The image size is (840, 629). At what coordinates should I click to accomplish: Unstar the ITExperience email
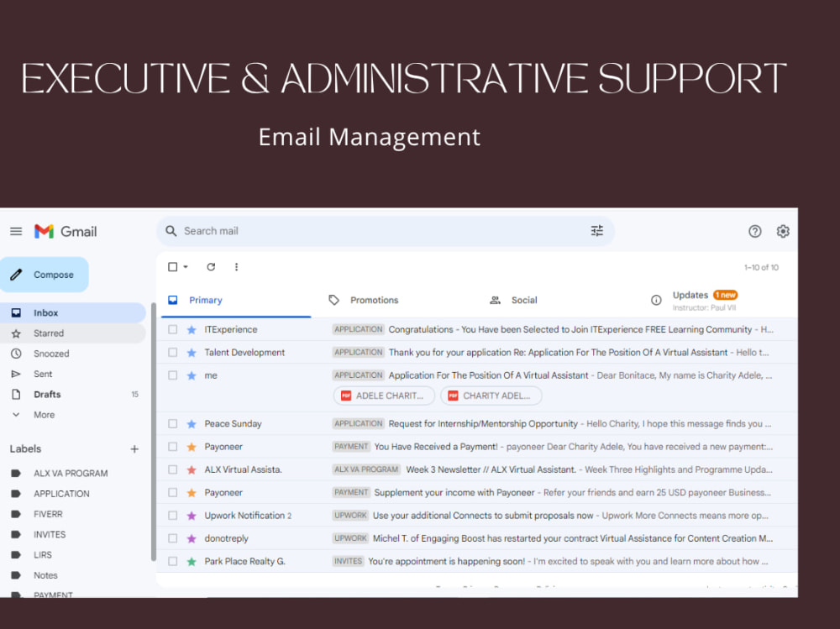pos(192,329)
